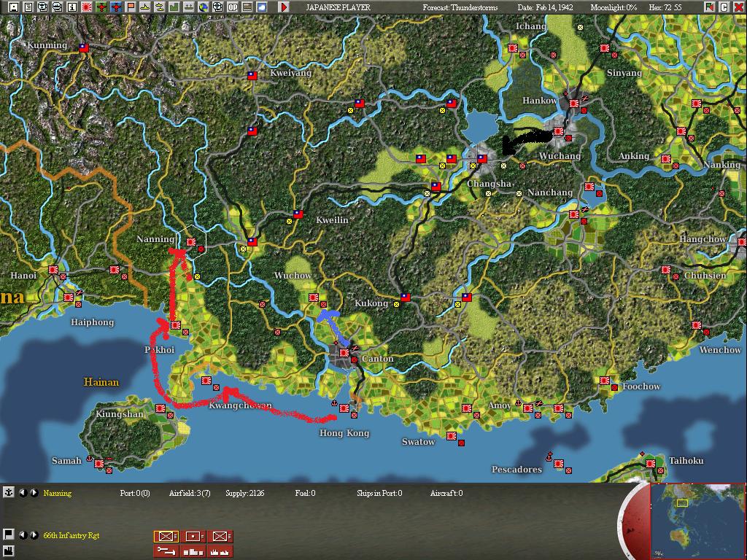
Task: Select the Japanese base icon at Hankow
Action: point(574,103)
